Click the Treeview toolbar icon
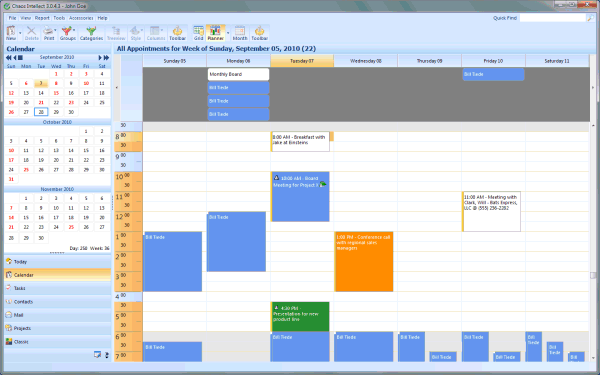 pyautogui.click(x=116, y=33)
